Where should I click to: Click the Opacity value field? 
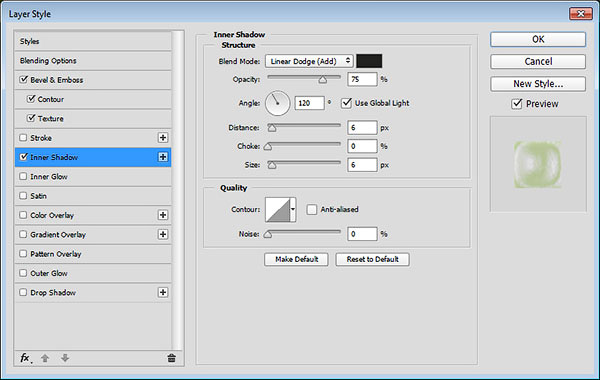362,79
